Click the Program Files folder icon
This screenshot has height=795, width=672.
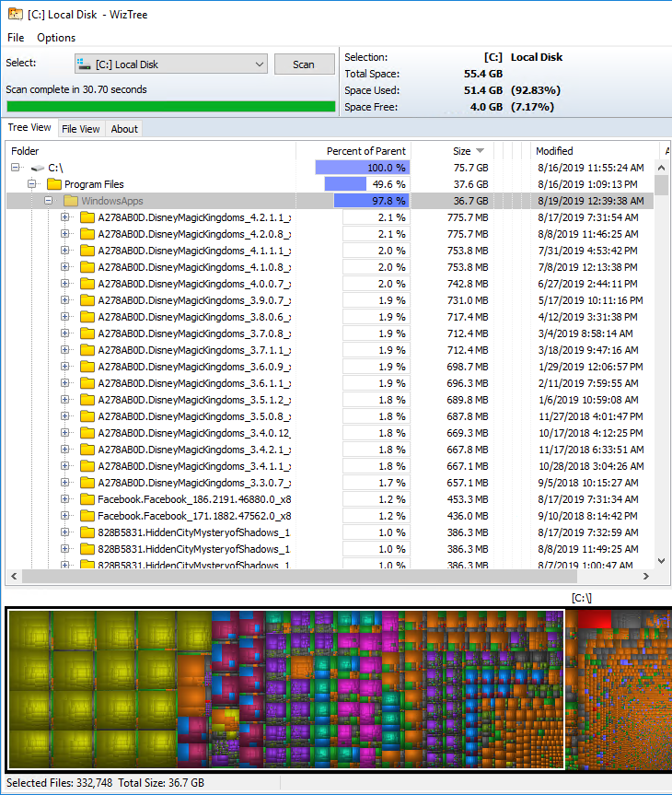pos(54,184)
